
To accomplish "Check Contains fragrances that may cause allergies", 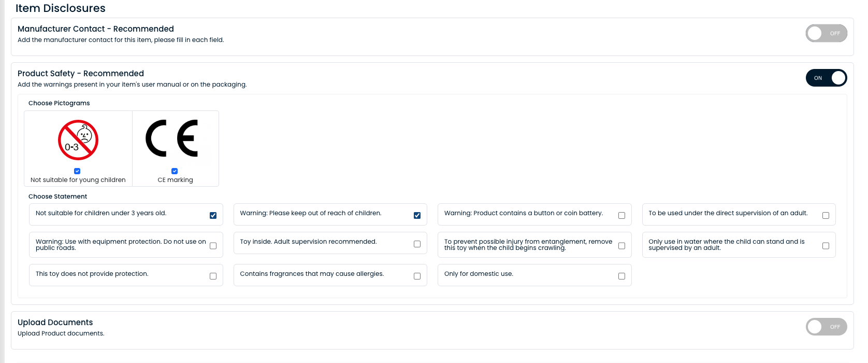I will click(417, 276).
